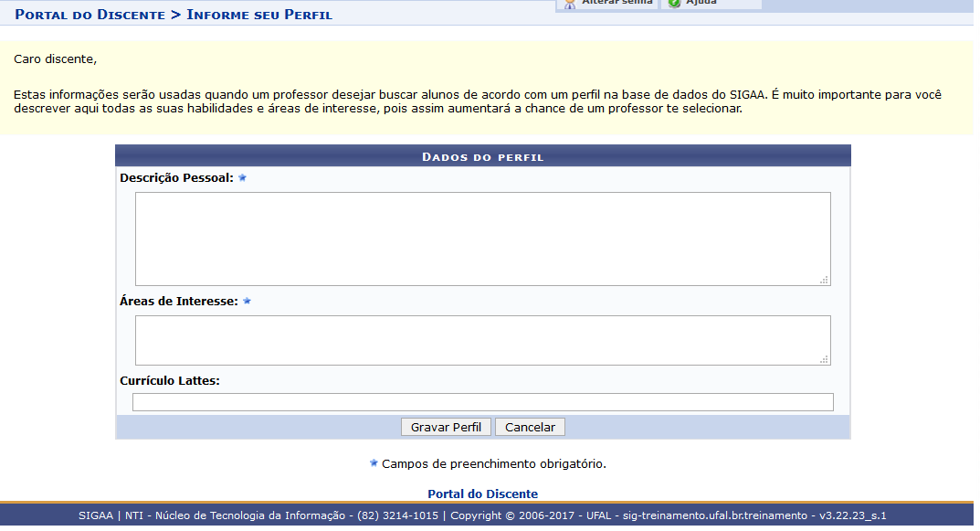Click the Descrição Pessoal label
This screenshot has height=531, width=980.
[176, 177]
